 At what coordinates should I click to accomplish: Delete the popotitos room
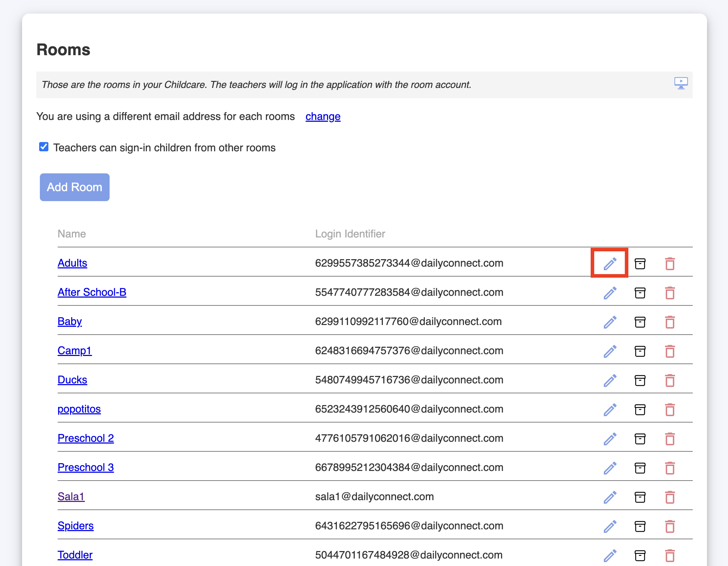coord(670,410)
